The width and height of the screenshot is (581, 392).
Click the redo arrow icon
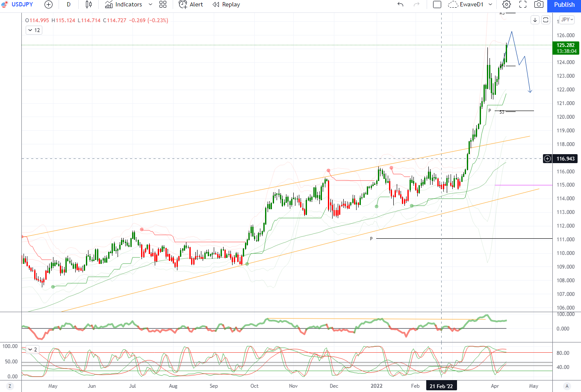[x=416, y=5]
